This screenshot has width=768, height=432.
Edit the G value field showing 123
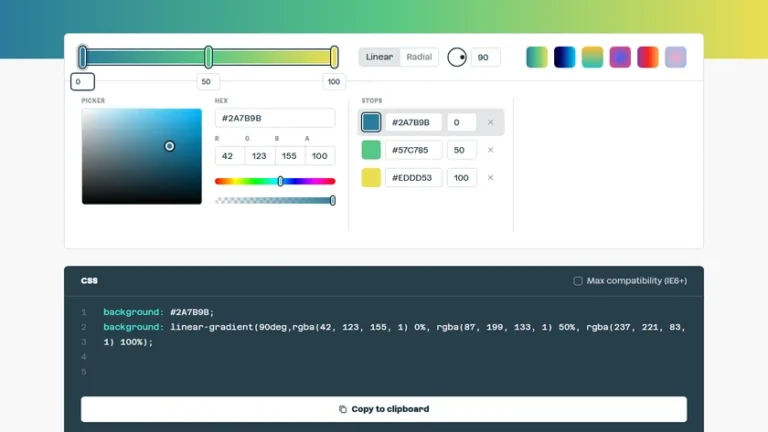260,156
